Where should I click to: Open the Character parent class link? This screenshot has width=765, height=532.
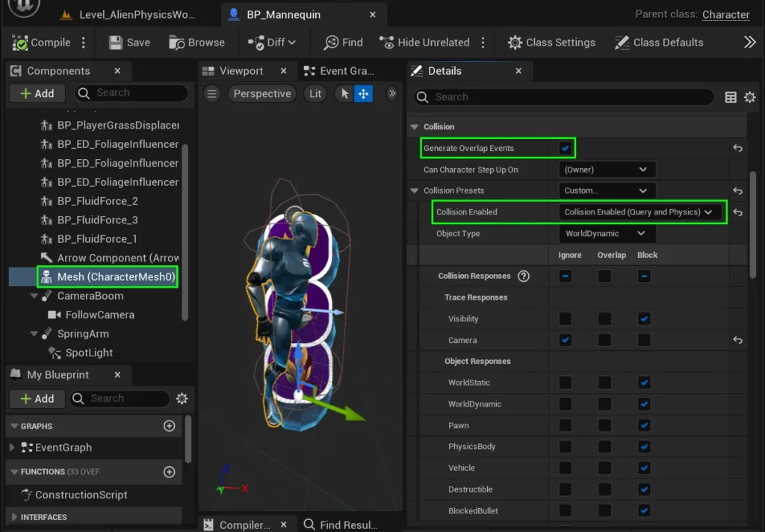coord(725,15)
